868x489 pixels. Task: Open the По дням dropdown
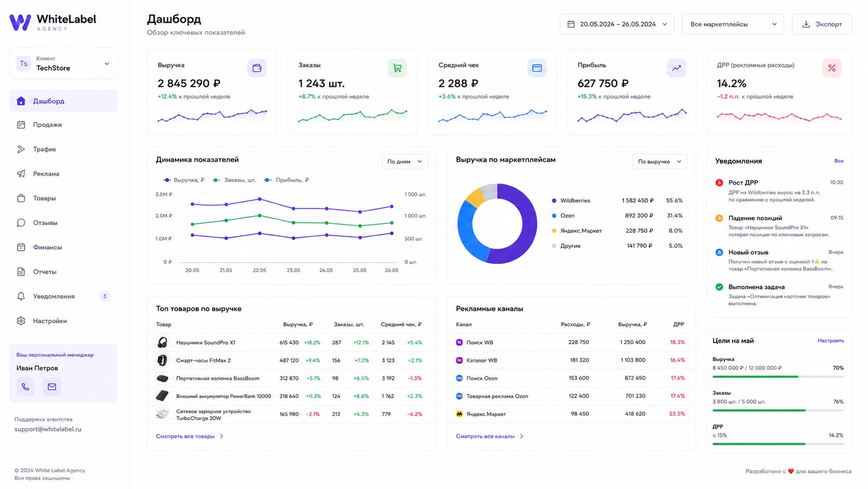pyautogui.click(x=404, y=162)
